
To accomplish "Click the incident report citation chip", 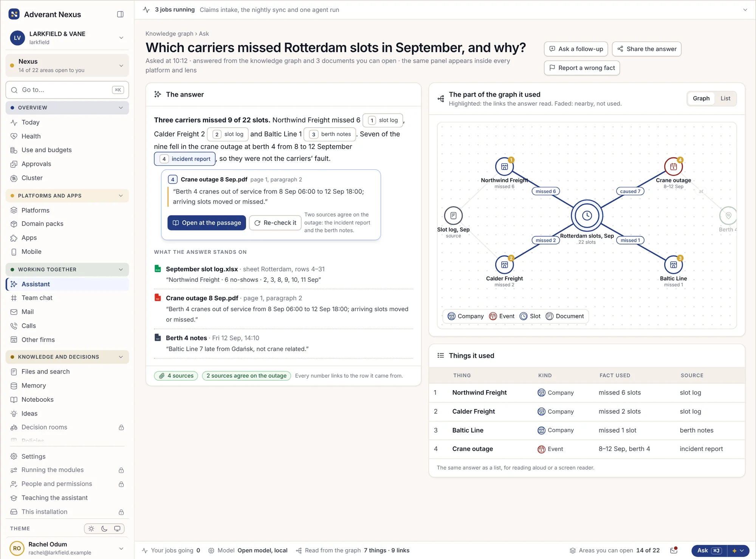I will click(x=185, y=159).
